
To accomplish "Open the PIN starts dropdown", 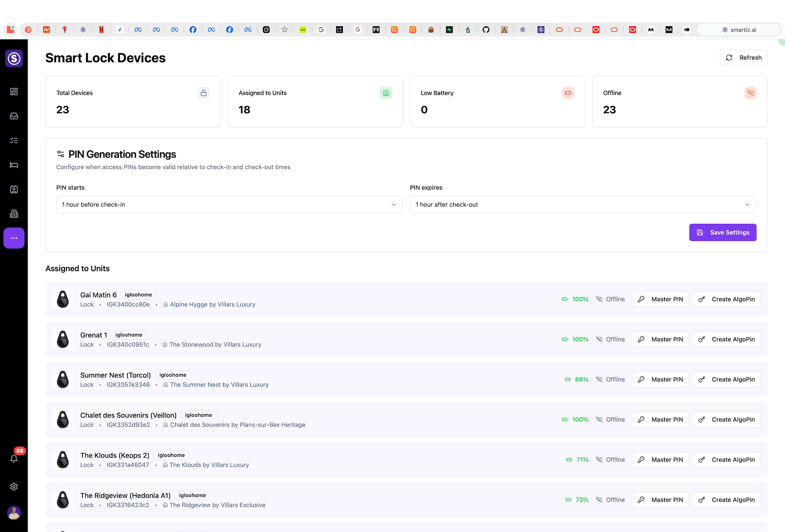I will [x=229, y=204].
